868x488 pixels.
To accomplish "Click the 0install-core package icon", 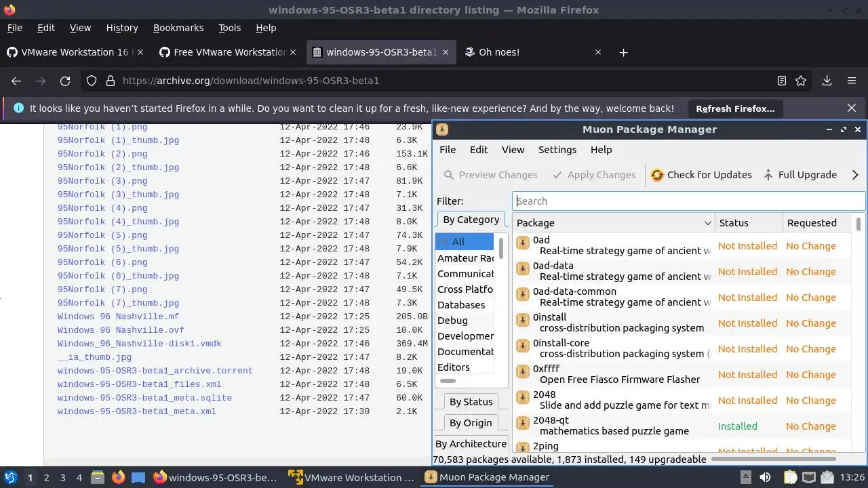I will [523, 347].
